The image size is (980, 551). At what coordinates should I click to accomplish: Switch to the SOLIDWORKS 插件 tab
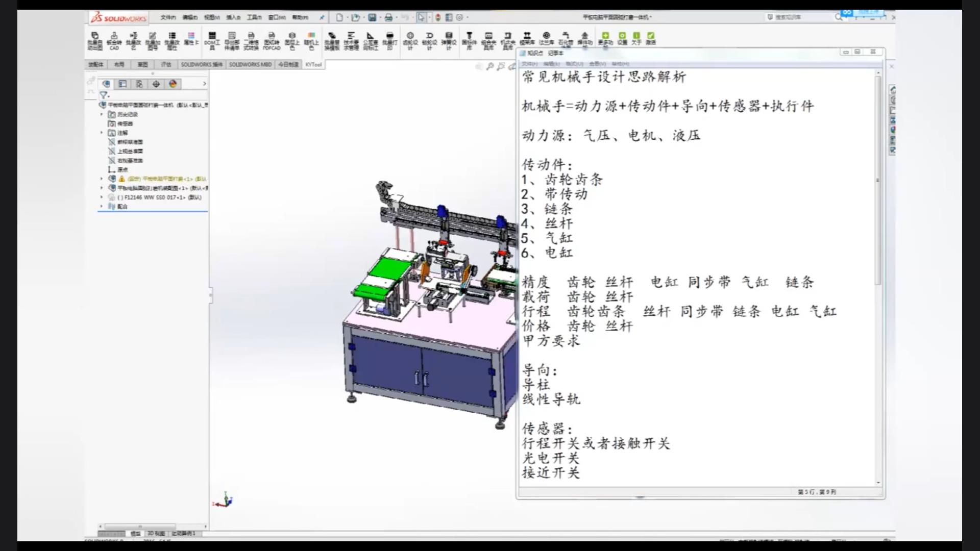(202, 64)
